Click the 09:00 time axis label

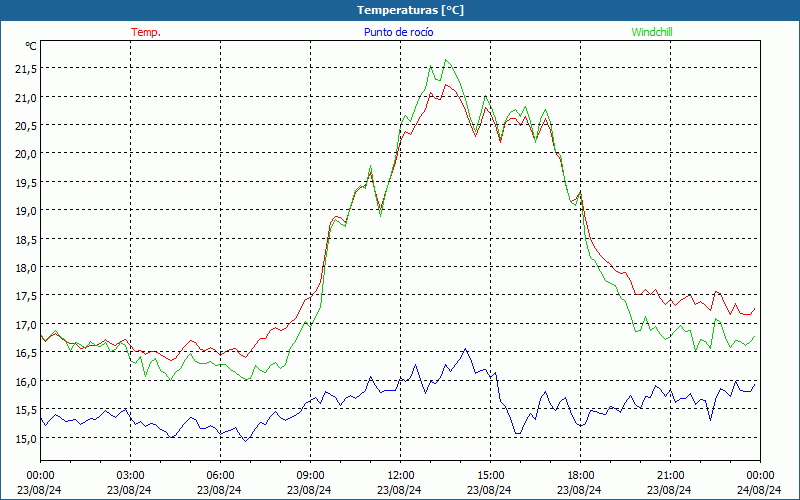pos(310,476)
